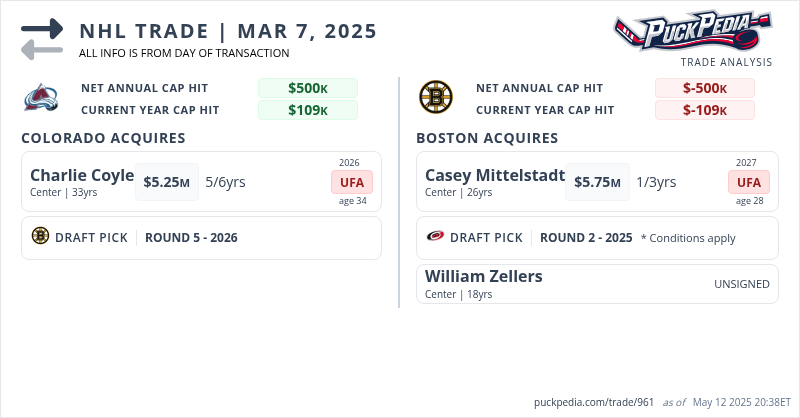This screenshot has width=800, height=418.
Task: Click the Round 5 - 2026 draft pick
Action: click(191, 237)
